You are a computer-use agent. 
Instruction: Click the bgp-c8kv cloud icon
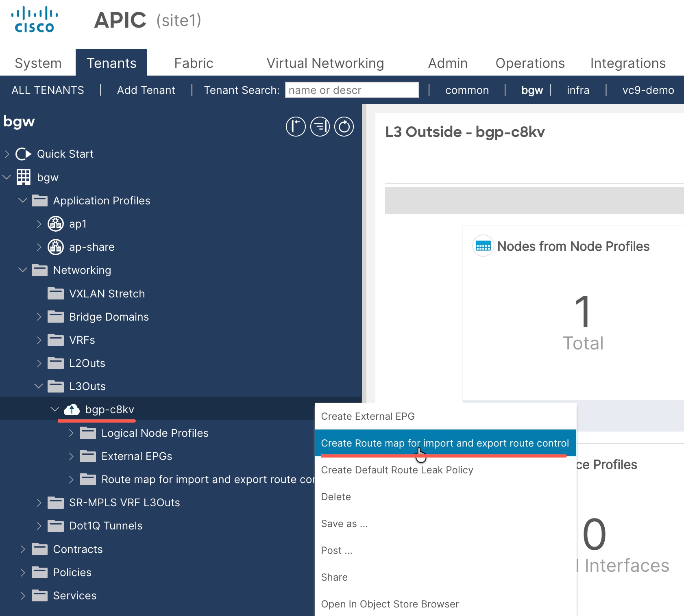[x=72, y=409]
